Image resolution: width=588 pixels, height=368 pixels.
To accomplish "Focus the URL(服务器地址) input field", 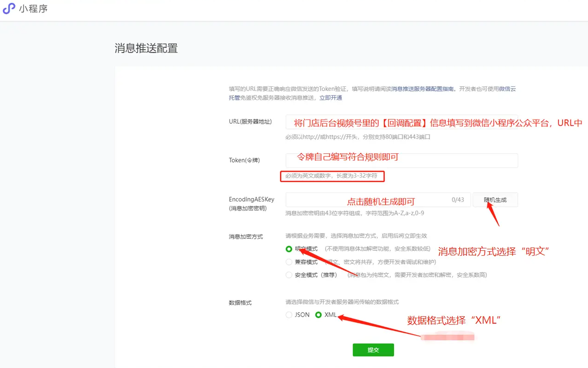I will point(401,122).
